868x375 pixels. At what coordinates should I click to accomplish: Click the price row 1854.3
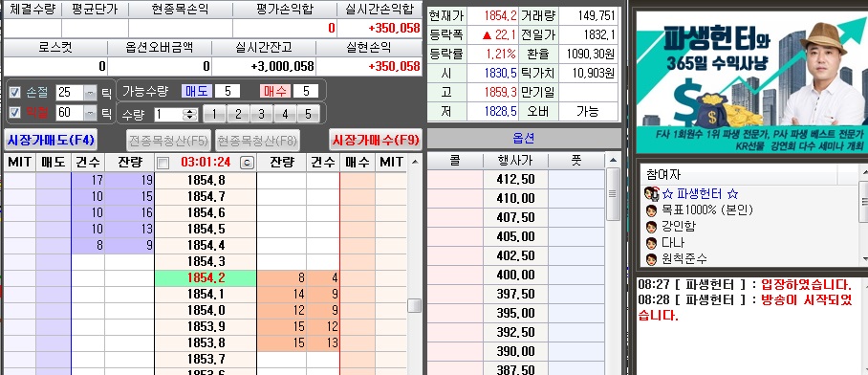click(206, 261)
